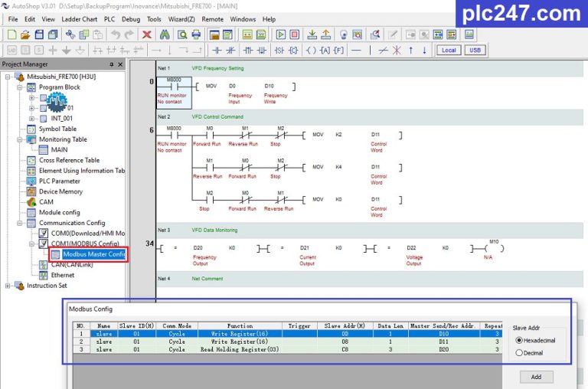
Task: Expand the INT_001 program node
Action: click(x=31, y=119)
